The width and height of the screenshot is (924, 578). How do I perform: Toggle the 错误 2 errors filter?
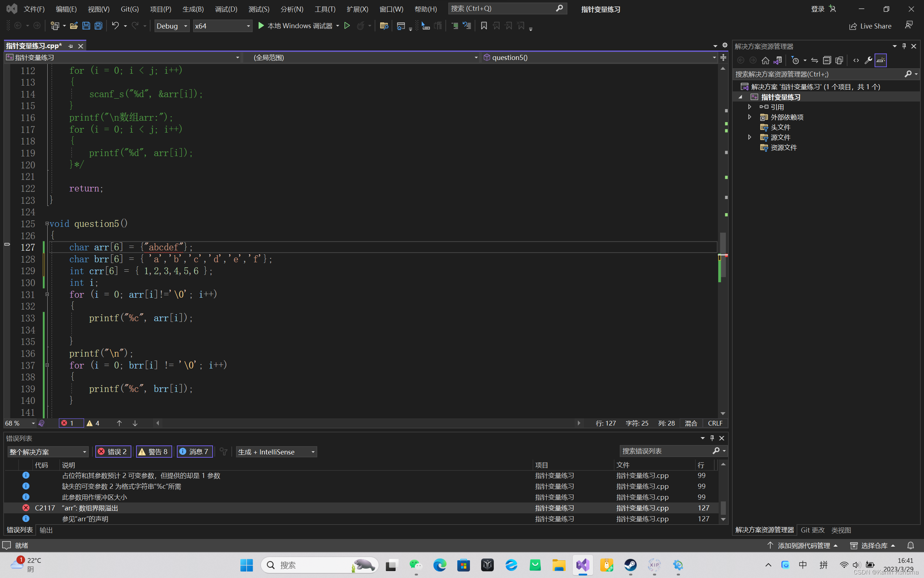tap(113, 452)
